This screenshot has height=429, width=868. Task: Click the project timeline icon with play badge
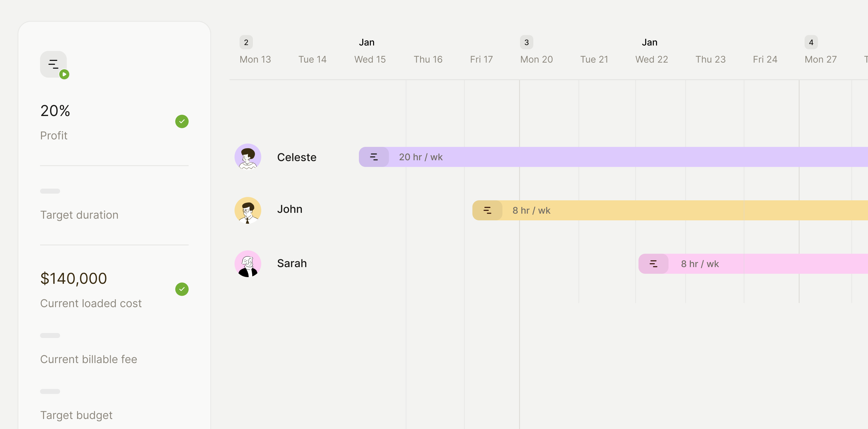coord(54,64)
